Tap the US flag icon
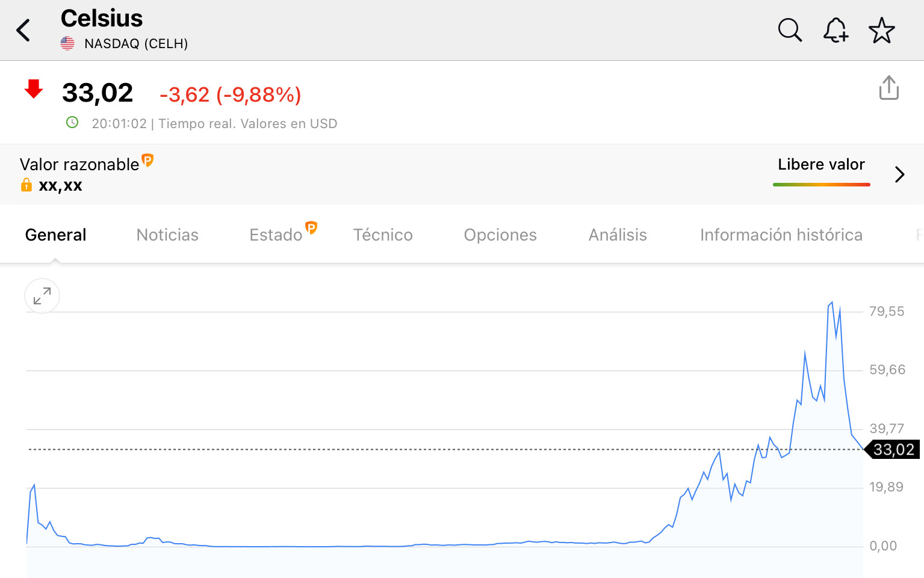This screenshot has height=578, width=924. [x=67, y=43]
